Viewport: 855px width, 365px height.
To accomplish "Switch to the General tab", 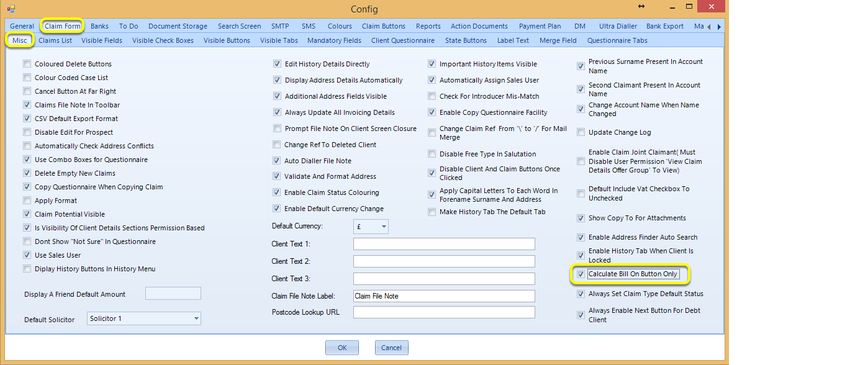I will 22,26.
